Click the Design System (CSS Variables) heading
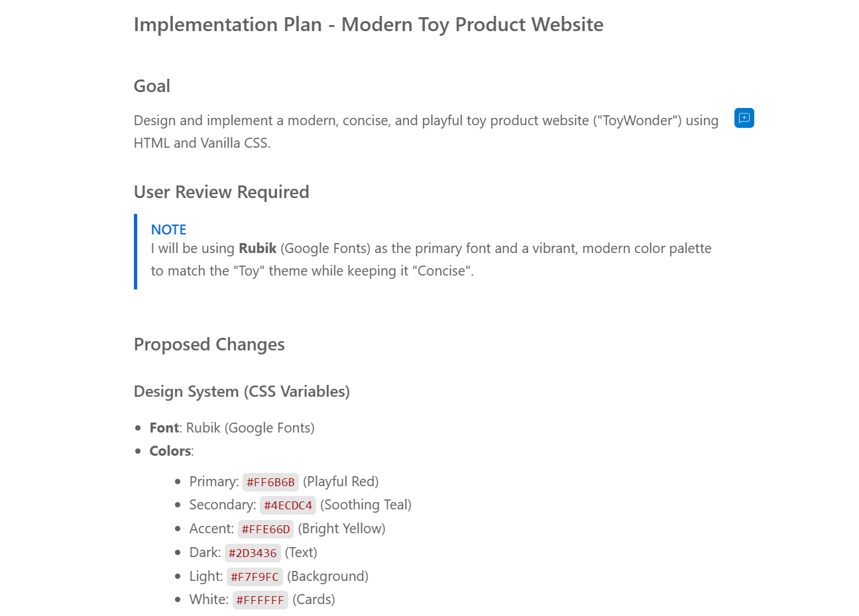The height and width of the screenshot is (616, 859). (241, 391)
